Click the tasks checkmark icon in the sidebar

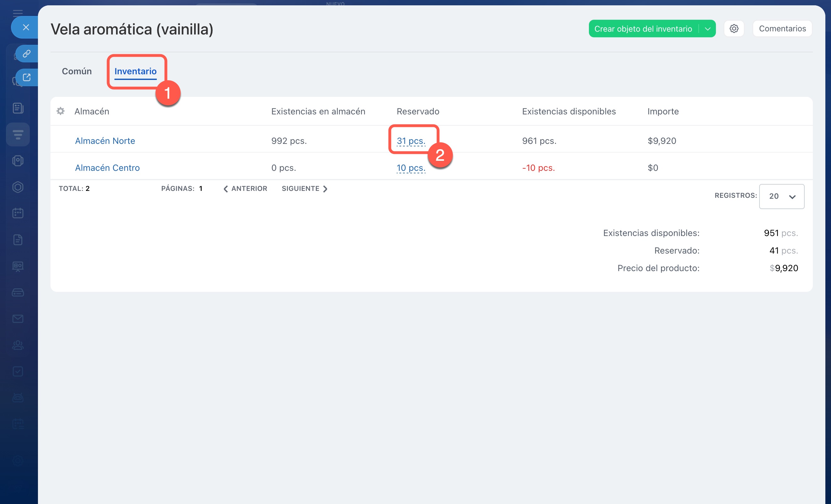pyautogui.click(x=18, y=371)
